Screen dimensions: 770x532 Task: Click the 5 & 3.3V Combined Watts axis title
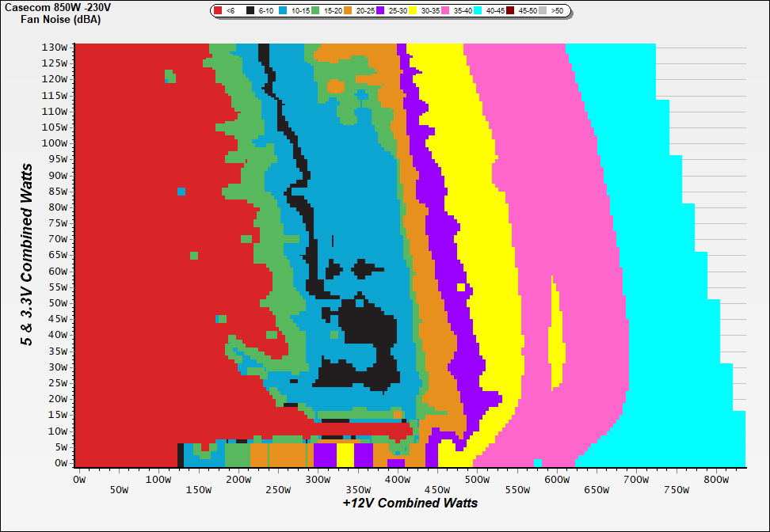coord(27,254)
